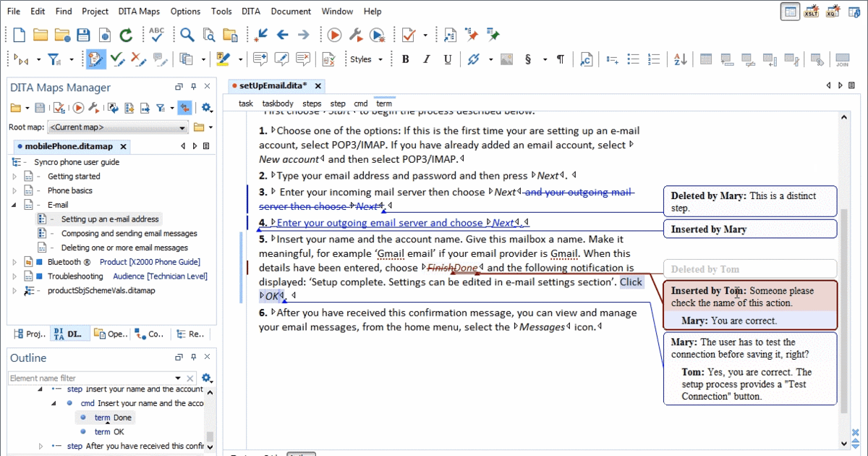Toggle bold formatting
Image resolution: width=868 pixels, height=456 pixels.
click(406, 59)
